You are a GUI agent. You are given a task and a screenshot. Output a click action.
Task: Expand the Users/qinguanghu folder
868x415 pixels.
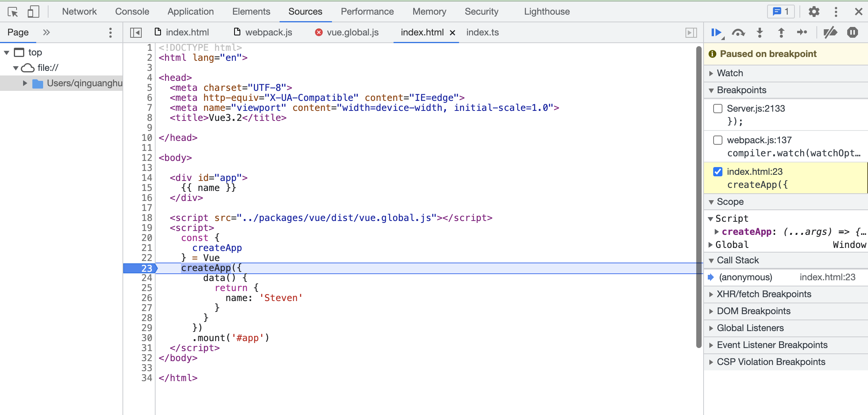25,83
